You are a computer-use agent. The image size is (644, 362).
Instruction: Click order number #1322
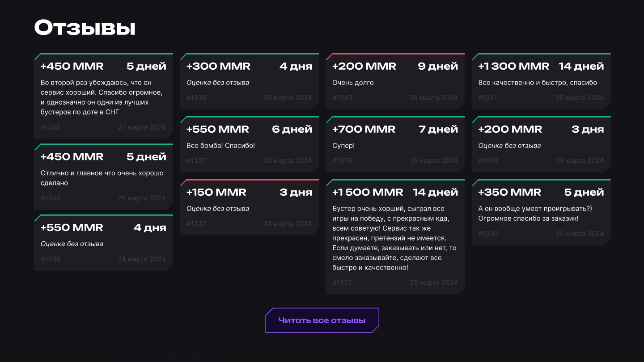(x=342, y=283)
